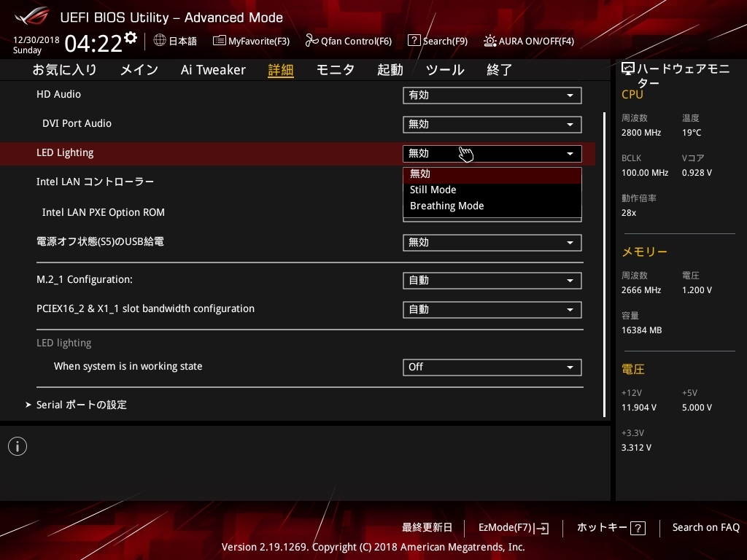Open the M.2_1 Configuration dropdown

point(492,281)
